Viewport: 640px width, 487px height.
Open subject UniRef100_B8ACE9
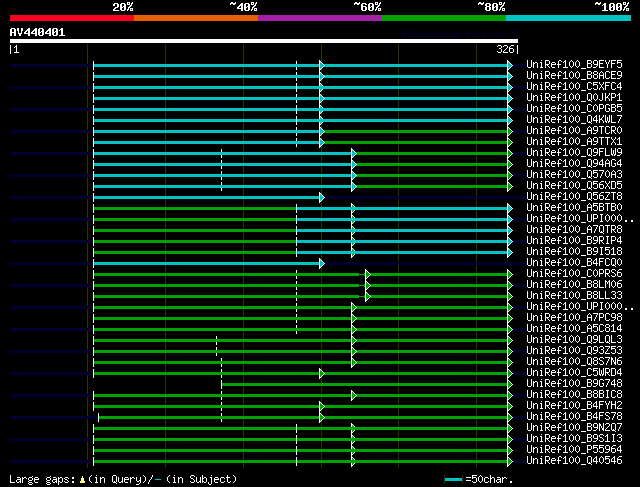click(574, 76)
